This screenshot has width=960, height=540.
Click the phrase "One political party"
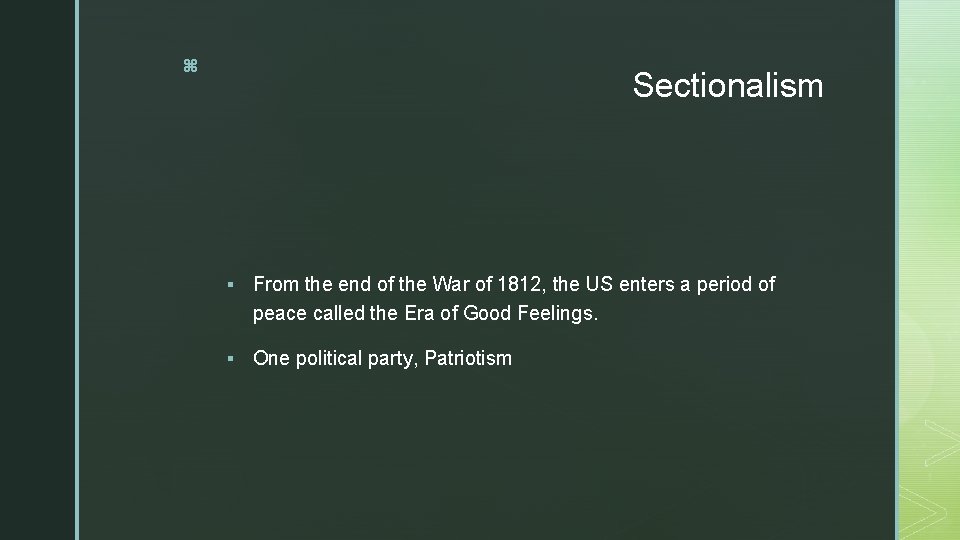point(335,358)
